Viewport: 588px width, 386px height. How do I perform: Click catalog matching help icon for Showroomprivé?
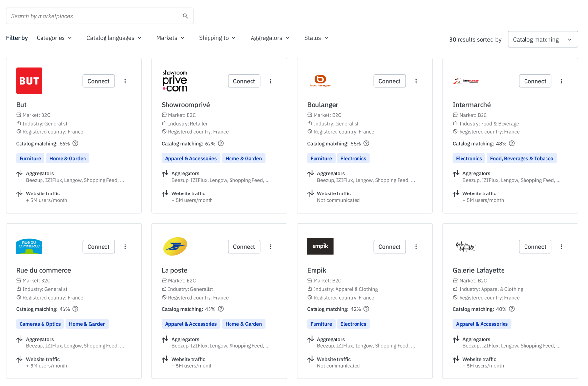point(221,144)
